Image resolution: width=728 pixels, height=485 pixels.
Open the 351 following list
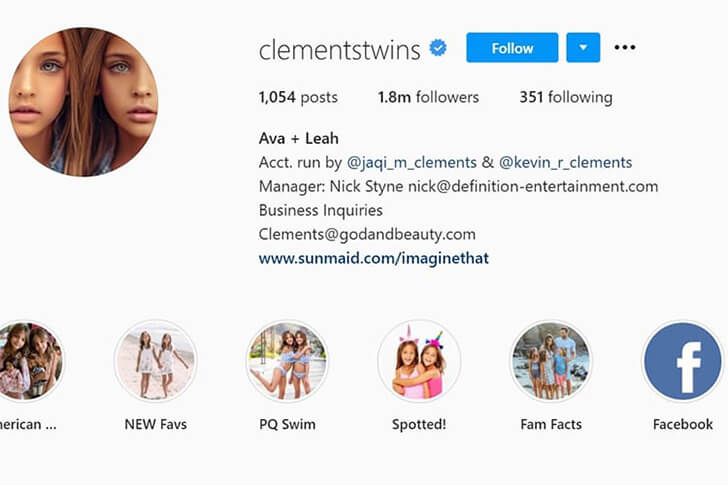566,97
